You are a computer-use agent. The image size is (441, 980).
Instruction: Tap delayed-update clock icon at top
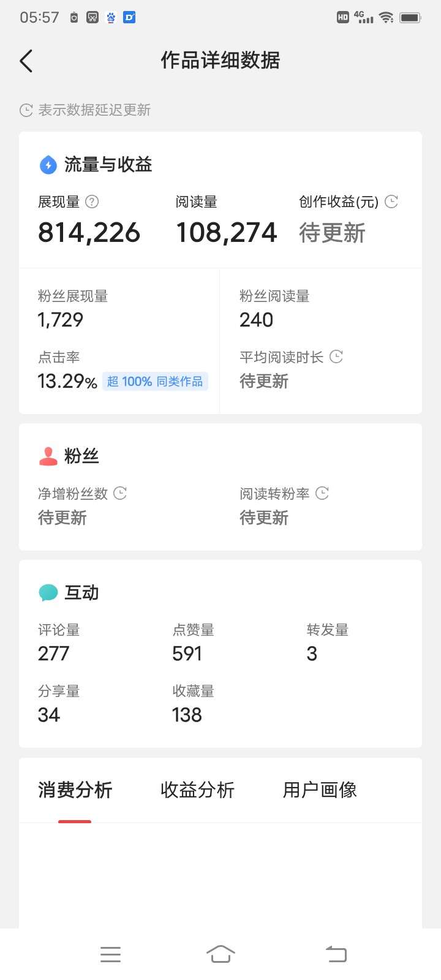(x=26, y=110)
